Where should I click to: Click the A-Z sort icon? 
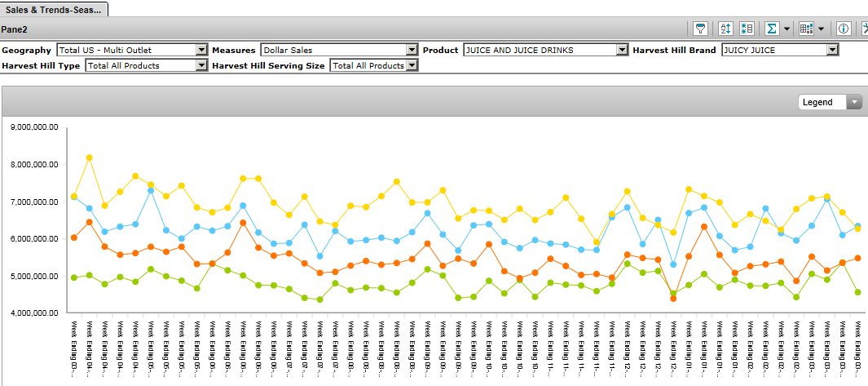[x=726, y=29]
